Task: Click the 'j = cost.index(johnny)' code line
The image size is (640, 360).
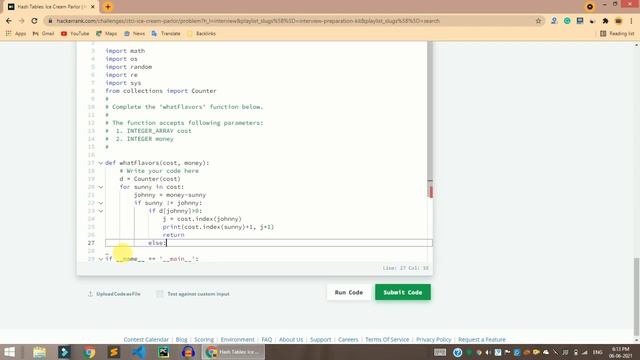Action: pos(202,219)
